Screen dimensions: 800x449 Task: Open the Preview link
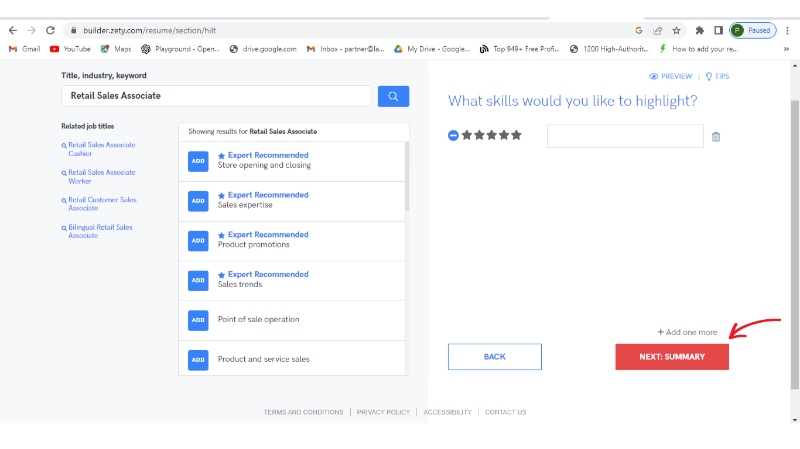click(x=670, y=76)
